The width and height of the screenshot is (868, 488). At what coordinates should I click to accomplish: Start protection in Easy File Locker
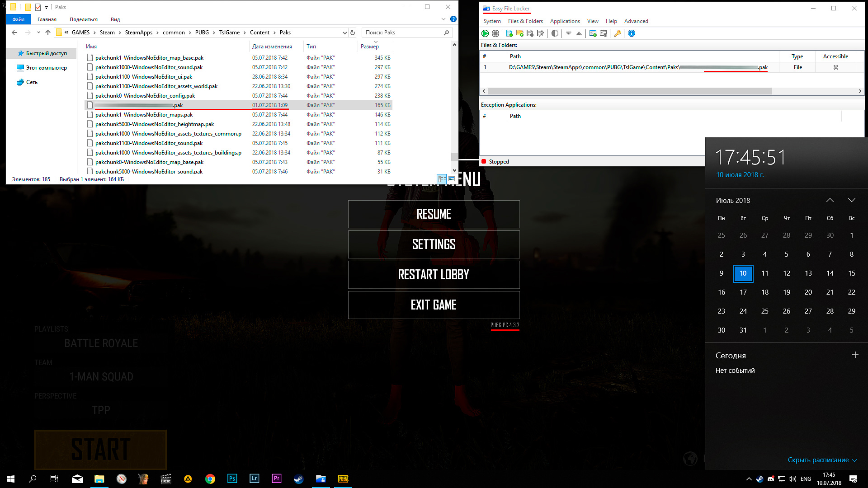click(x=485, y=33)
